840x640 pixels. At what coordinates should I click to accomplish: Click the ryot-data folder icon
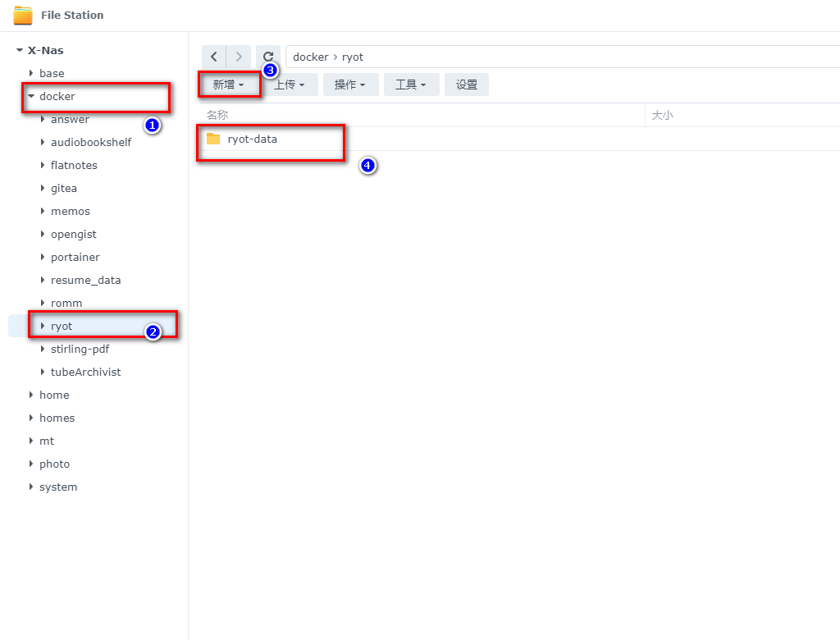pyautogui.click(x=213, y=139)
